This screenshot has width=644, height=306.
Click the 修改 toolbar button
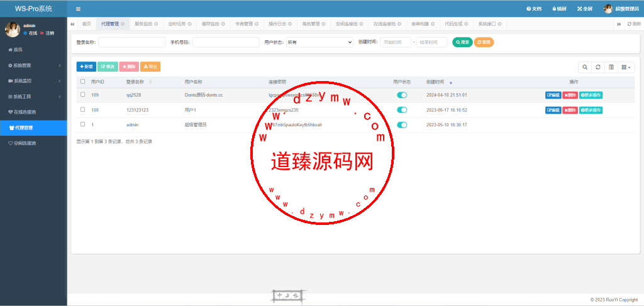coord(108,67)
